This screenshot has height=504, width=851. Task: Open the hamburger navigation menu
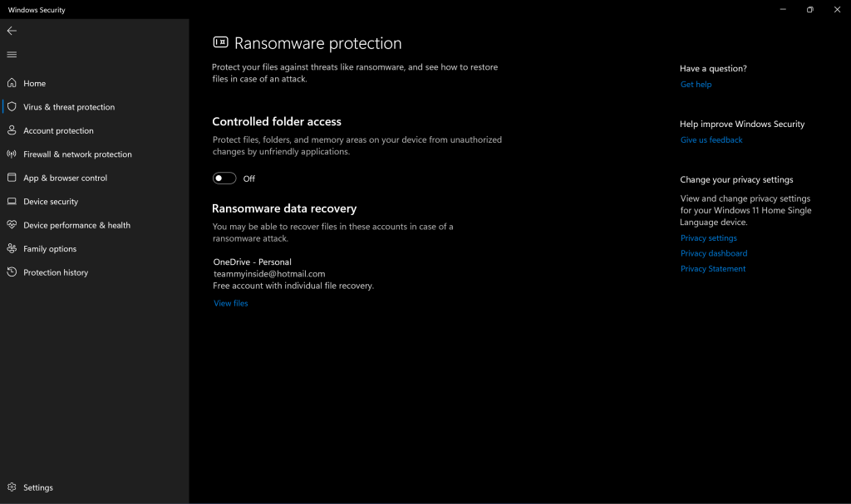(12, 54)
